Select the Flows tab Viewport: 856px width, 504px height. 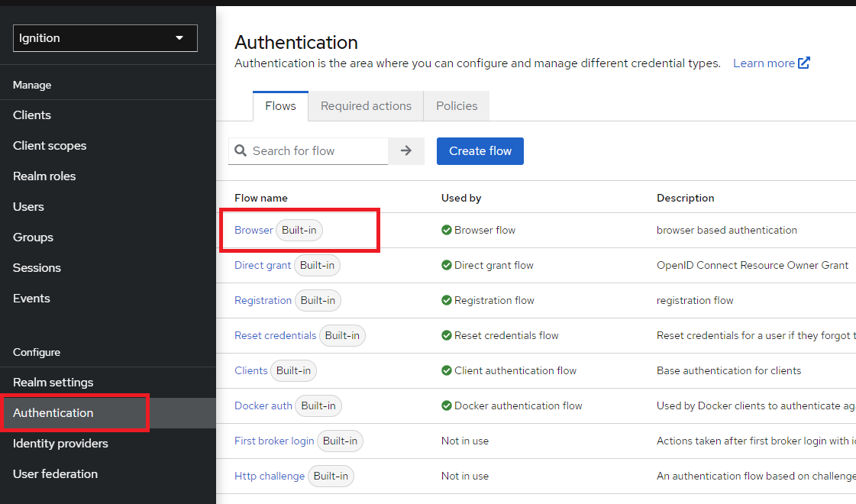click(280, 106)
